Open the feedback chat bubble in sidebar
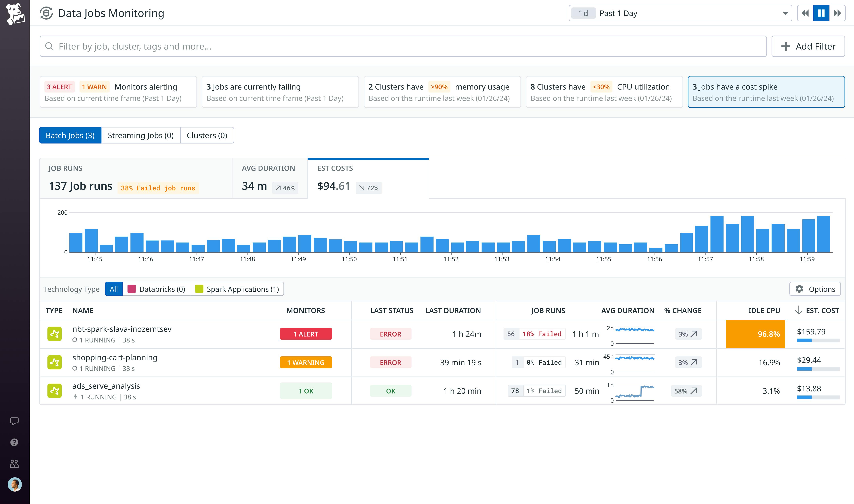854x504 pixels. (x=14, y=421)
